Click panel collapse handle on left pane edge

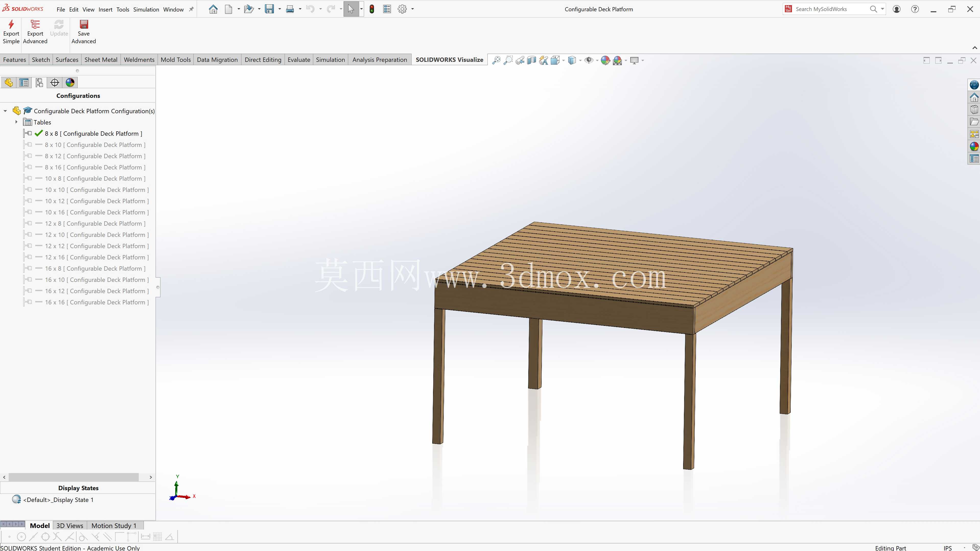[157, 287]
